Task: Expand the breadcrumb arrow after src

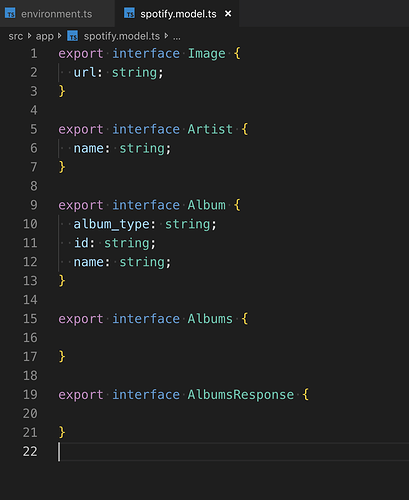Action: (29, 36)
